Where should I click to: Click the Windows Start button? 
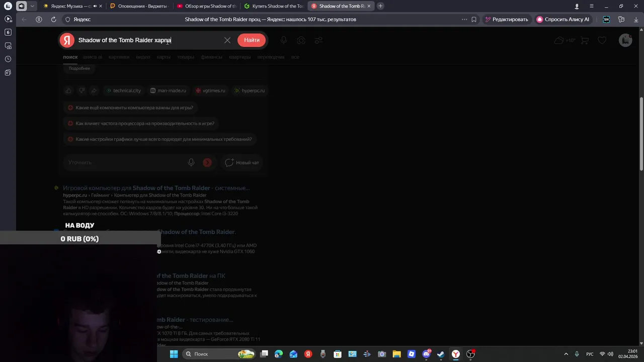coord(174,354)
